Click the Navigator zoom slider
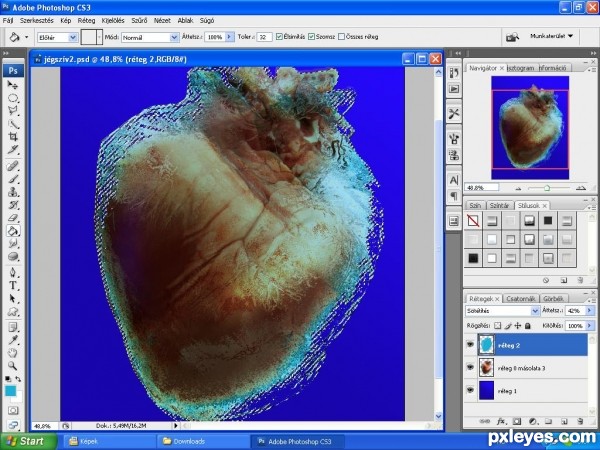This screenshot has height=450, width=600. tap(547, 188)
